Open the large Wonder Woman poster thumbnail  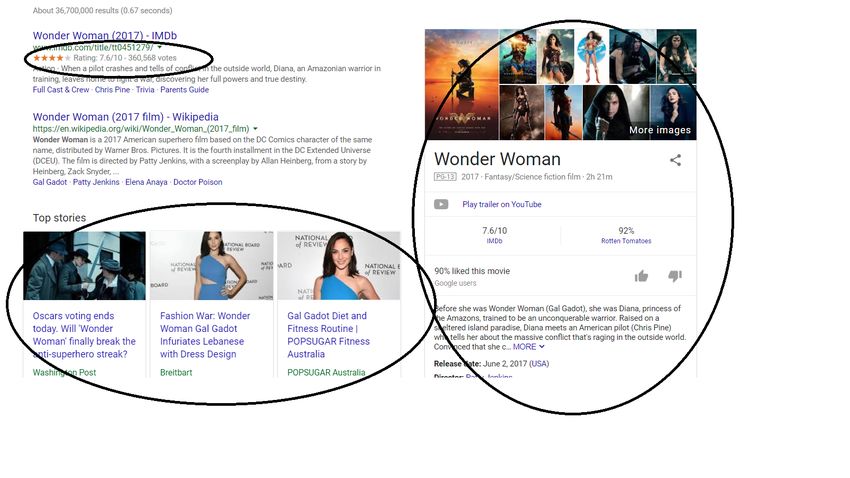pyautogui.click(x=461, y=85)
